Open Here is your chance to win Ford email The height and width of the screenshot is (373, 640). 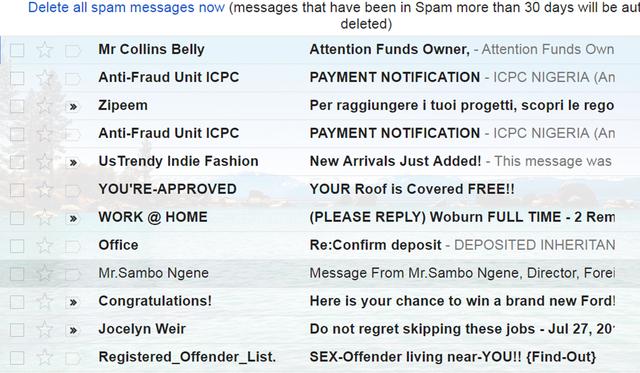462,301
